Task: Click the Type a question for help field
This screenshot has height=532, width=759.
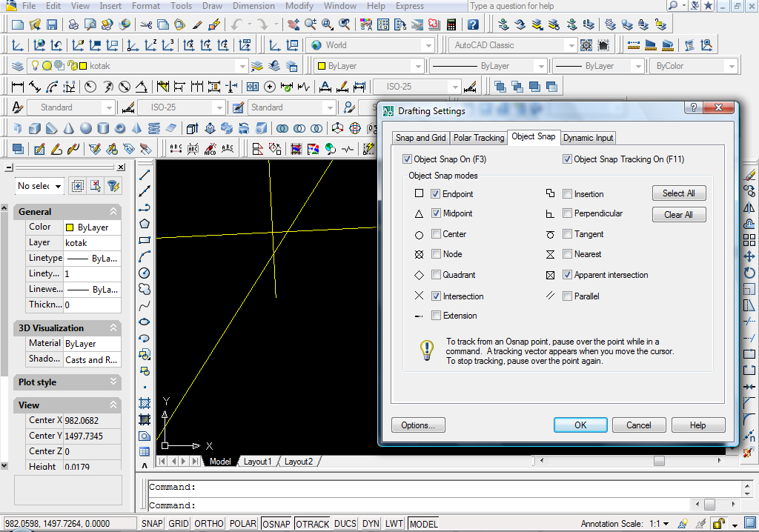Action: tap(566, 6)
